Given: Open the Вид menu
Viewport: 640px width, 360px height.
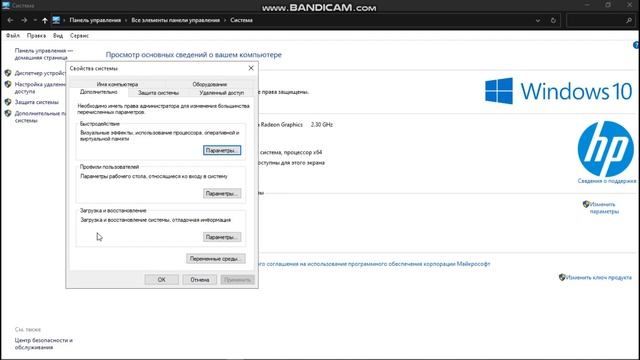Looking at the screenshot, I should tap(58, 36).
